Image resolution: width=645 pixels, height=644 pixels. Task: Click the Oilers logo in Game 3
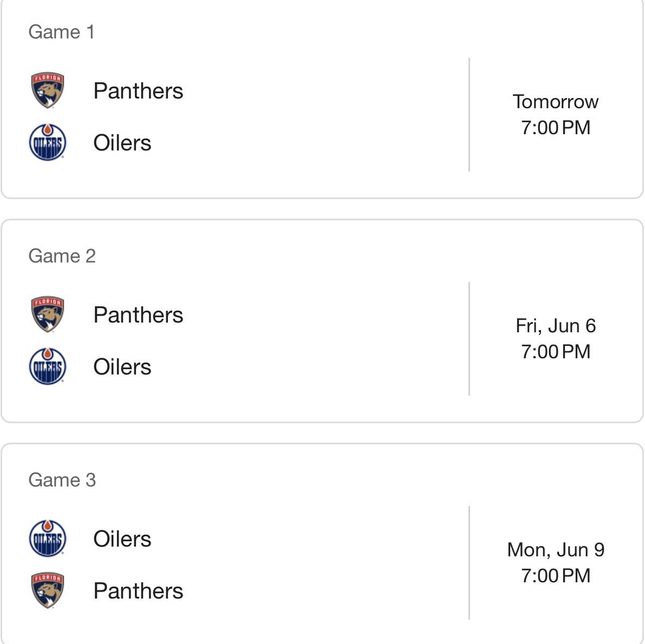(x=48, y=538)
